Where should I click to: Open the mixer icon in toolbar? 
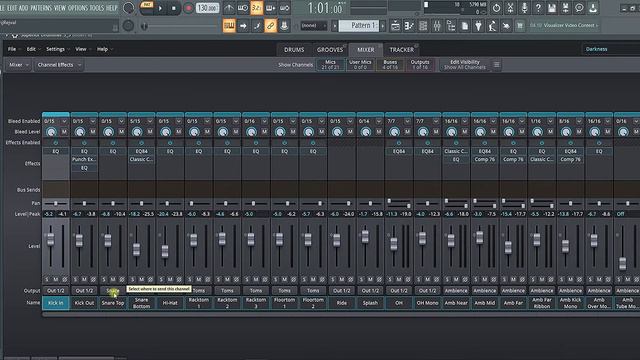[437, 26]
